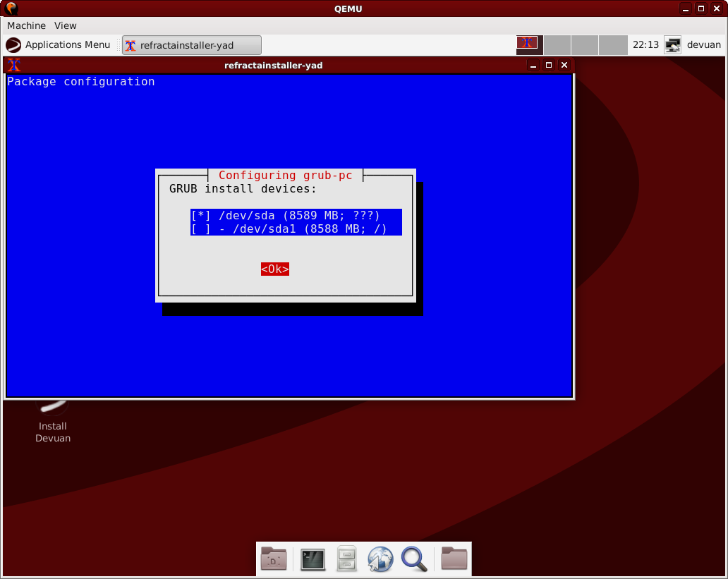The width and height of the screenshot is (728, 579).
Task: Launch the file manager cabinet icon
Action: (346, 559)
